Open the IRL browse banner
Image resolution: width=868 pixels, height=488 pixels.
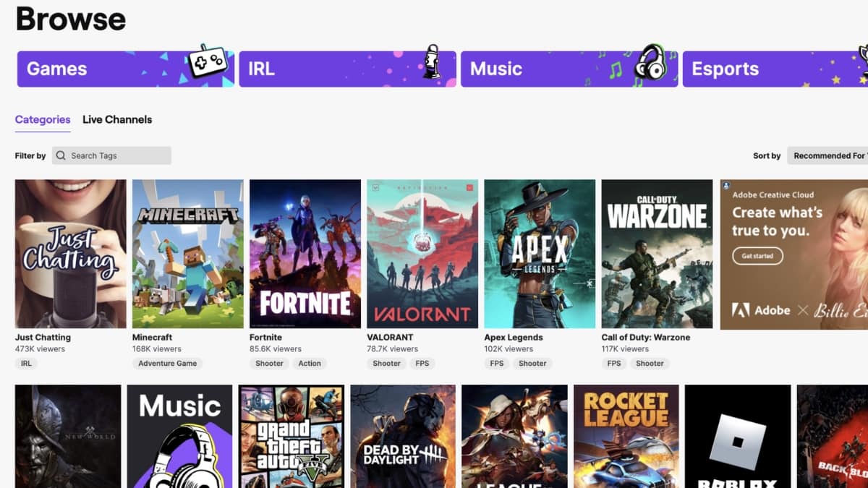348,69
